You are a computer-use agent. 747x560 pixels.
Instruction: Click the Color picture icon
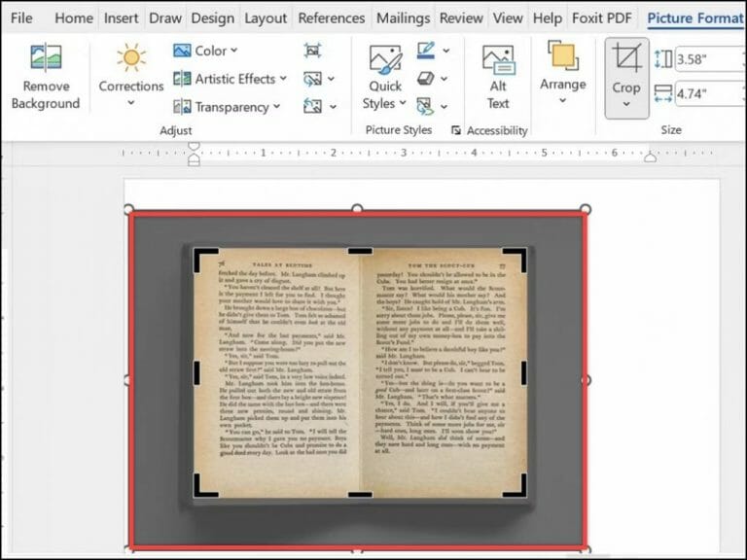click(182, 51)
